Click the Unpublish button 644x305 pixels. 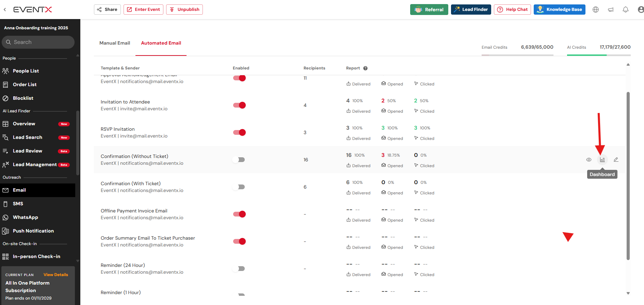click(x=184, y=10)
